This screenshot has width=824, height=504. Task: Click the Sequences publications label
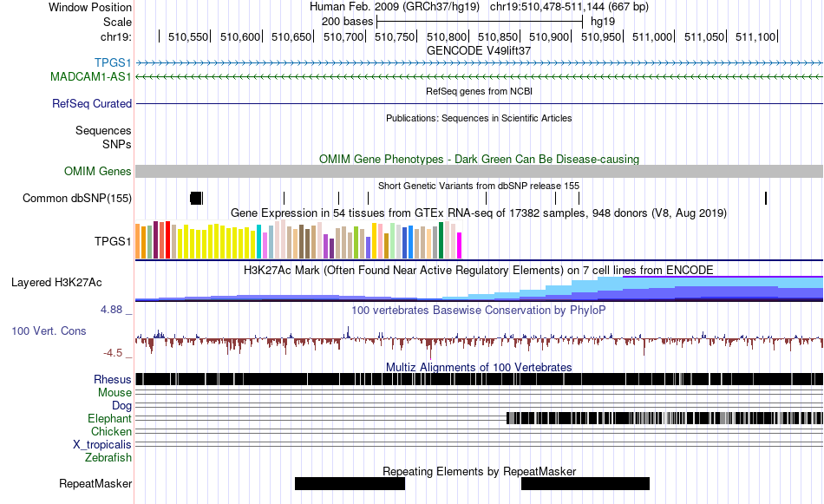point(103,130)
